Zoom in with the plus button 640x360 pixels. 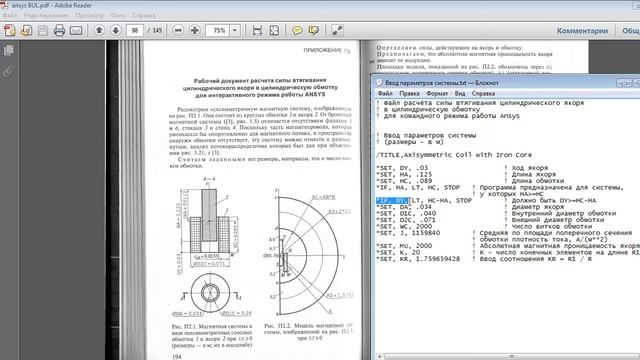195,30
